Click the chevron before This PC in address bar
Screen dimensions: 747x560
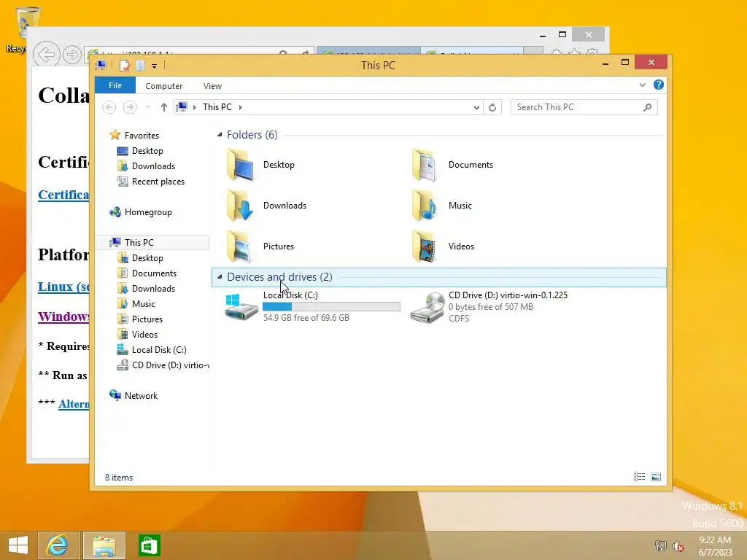(x=194, y=108)
